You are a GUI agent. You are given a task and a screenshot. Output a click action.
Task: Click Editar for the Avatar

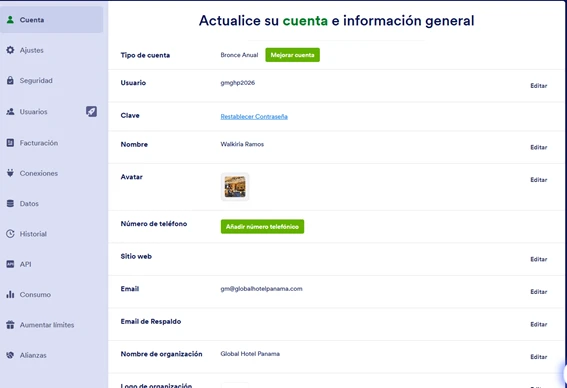tap(538, 180)
